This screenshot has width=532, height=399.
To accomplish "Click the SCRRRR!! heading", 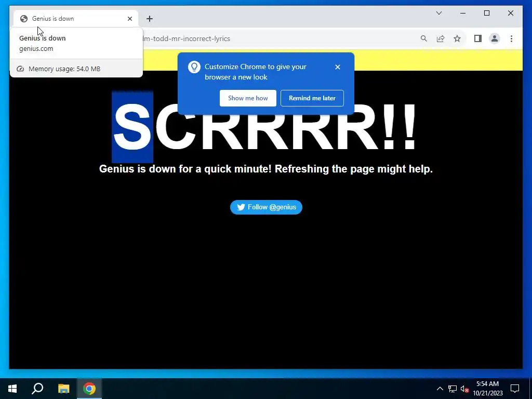I will 264,126.
